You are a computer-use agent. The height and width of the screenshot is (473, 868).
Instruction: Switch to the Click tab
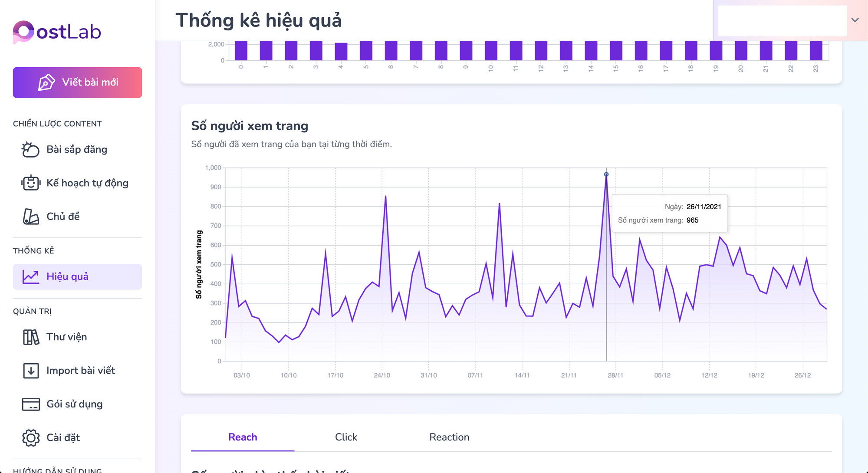346,437
